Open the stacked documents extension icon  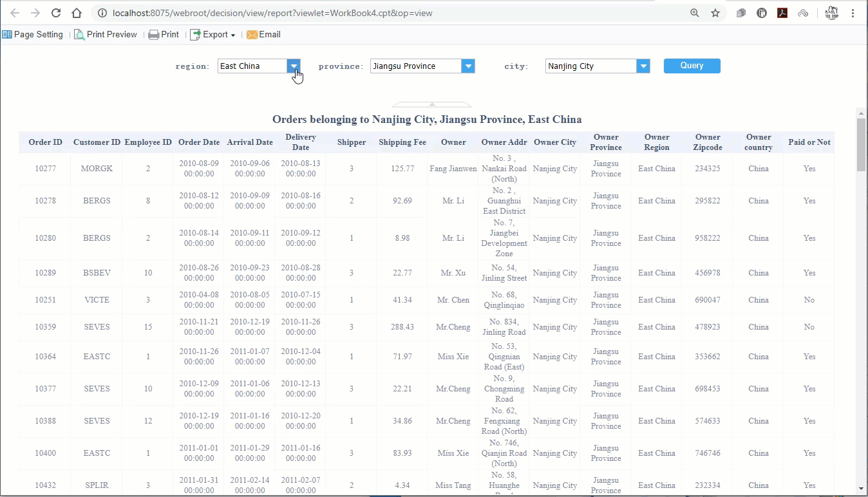pyautogui.click(x=741, y=13)
